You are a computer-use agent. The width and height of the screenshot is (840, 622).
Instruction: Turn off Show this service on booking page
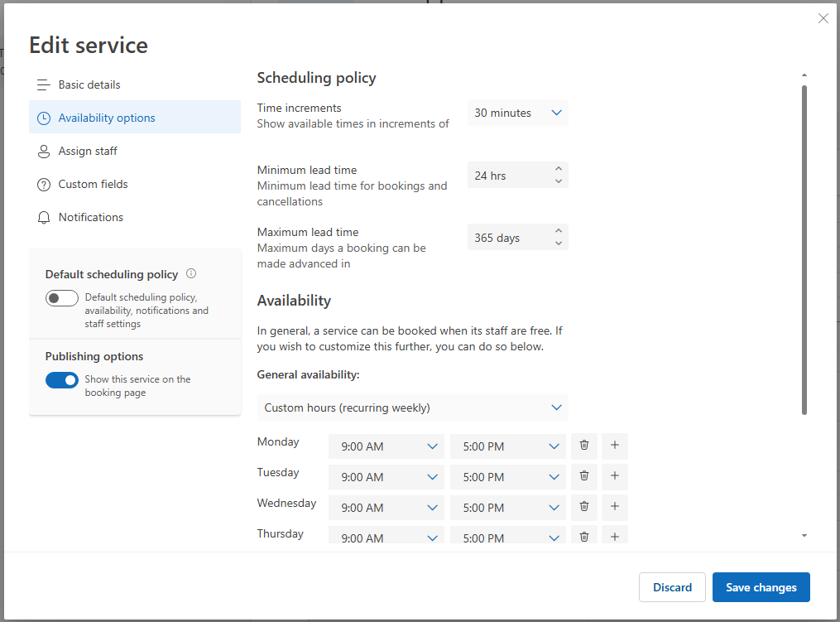(x=62, y=380)
